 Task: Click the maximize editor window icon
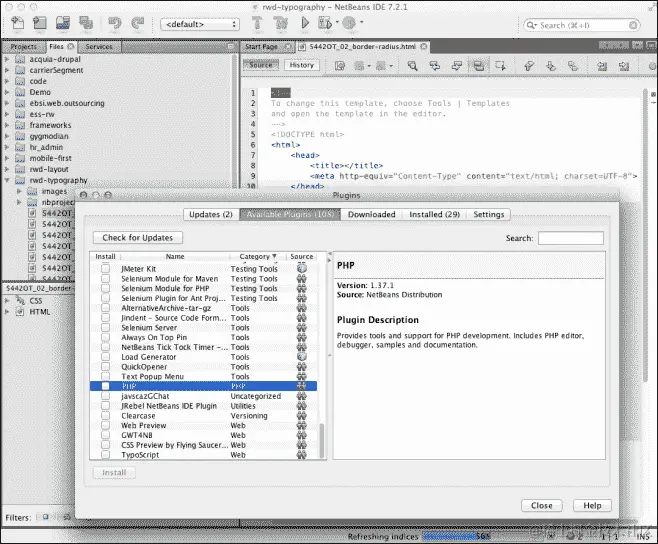tap(651, 45)
